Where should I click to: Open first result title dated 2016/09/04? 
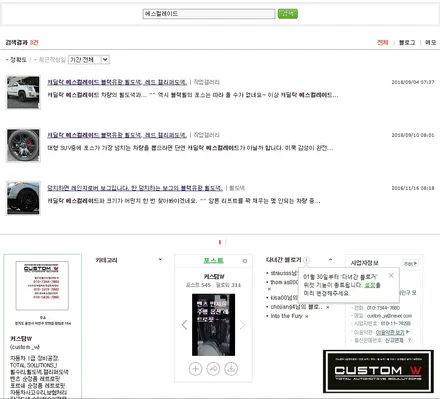pos(117,82)
